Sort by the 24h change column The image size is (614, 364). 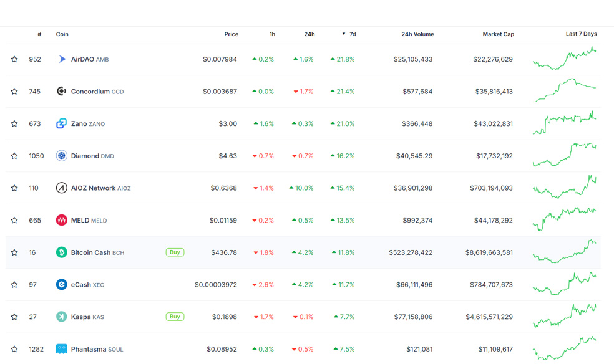click(309, 34)
